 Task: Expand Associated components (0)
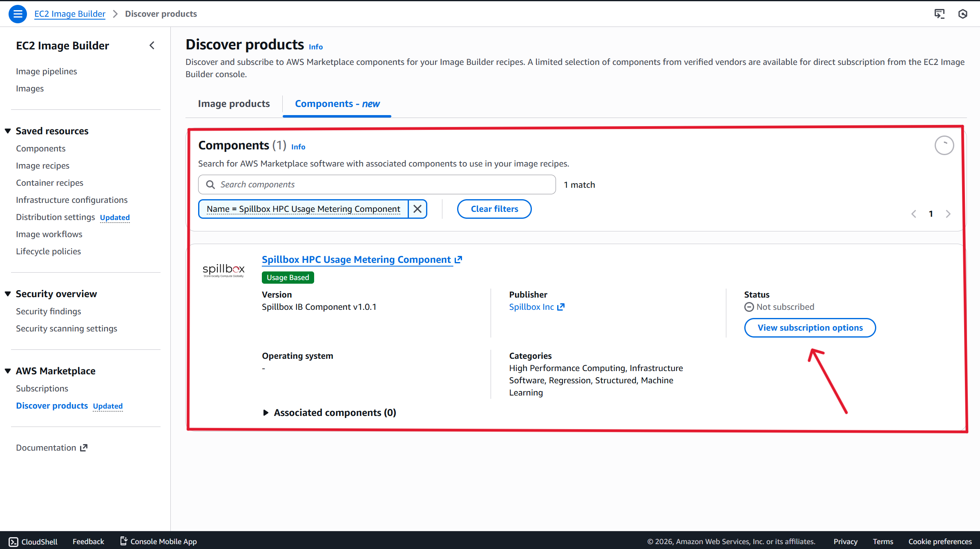[x=266, y=413]
